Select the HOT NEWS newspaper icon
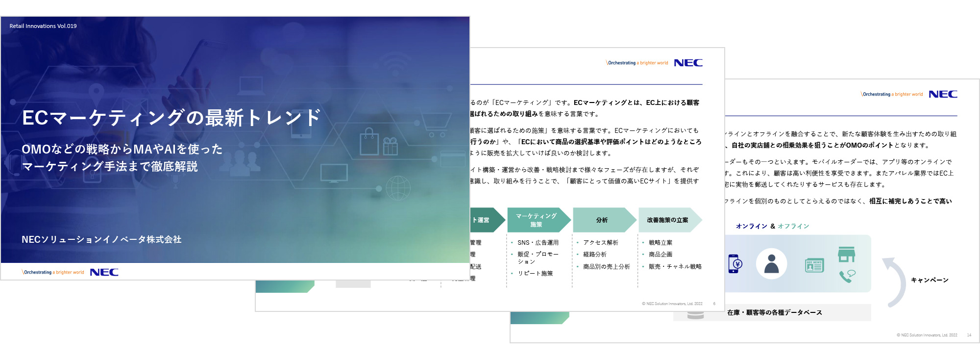980x359 pixels. pos(814,265)
